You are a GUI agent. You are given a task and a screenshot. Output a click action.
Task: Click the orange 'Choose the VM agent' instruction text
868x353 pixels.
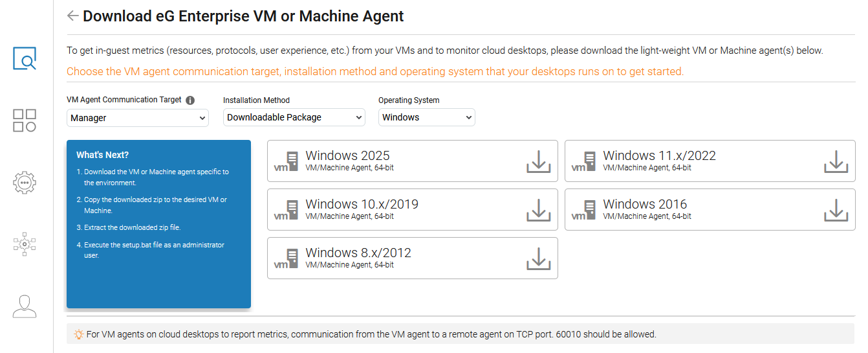point(375,71)
